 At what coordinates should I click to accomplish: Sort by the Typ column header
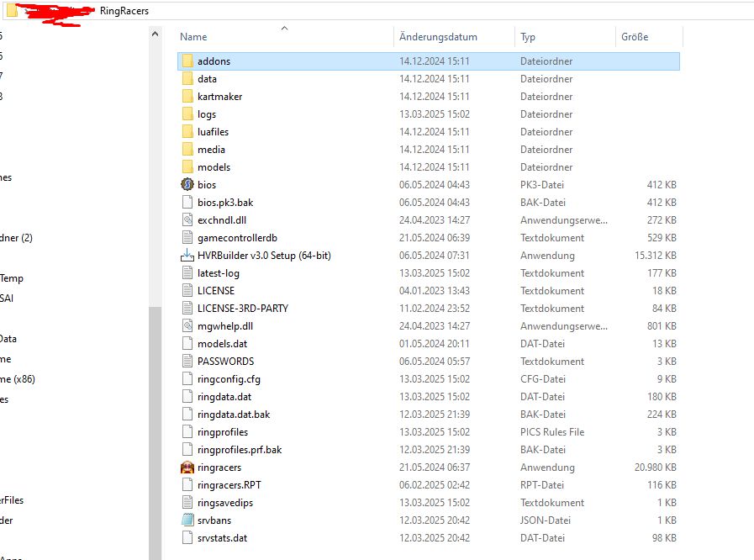(x=528, y=37)
